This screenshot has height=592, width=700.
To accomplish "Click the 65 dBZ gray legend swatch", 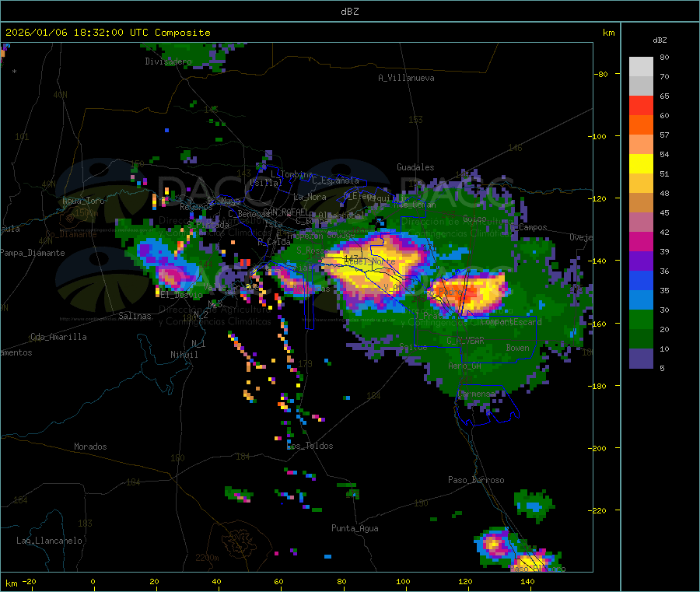I will (641, 86).
